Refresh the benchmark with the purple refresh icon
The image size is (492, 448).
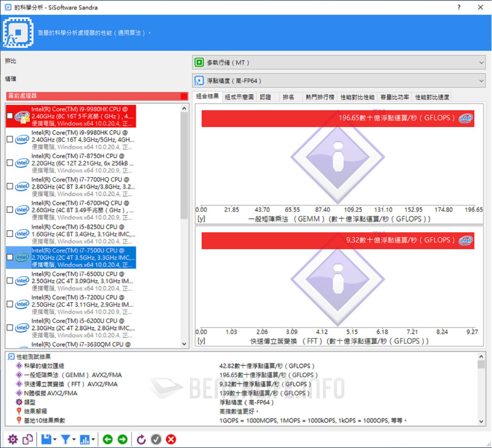click(x=141, y=439)
